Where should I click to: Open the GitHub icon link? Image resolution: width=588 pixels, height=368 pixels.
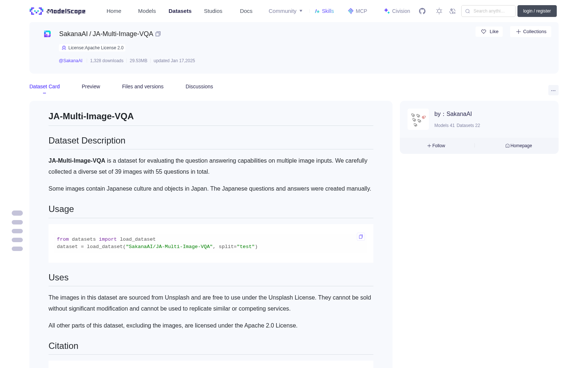(x=422, y=11)
